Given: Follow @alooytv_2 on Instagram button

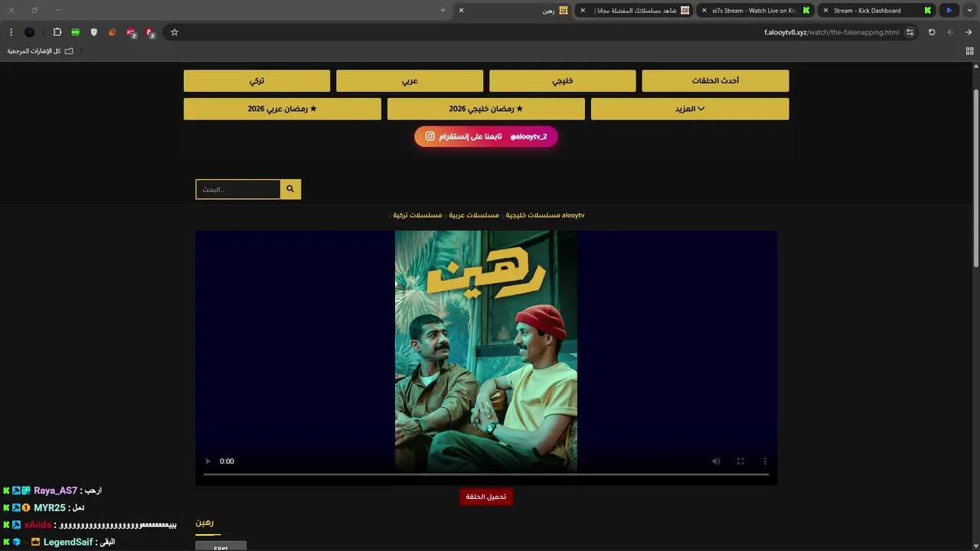Looking at the screenshot, I should (x=486, y=136).
